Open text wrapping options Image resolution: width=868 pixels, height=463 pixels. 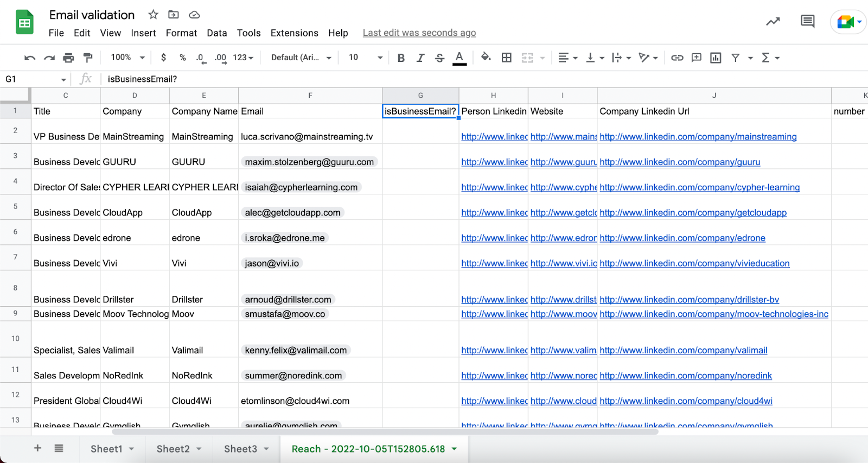(622, 58)
